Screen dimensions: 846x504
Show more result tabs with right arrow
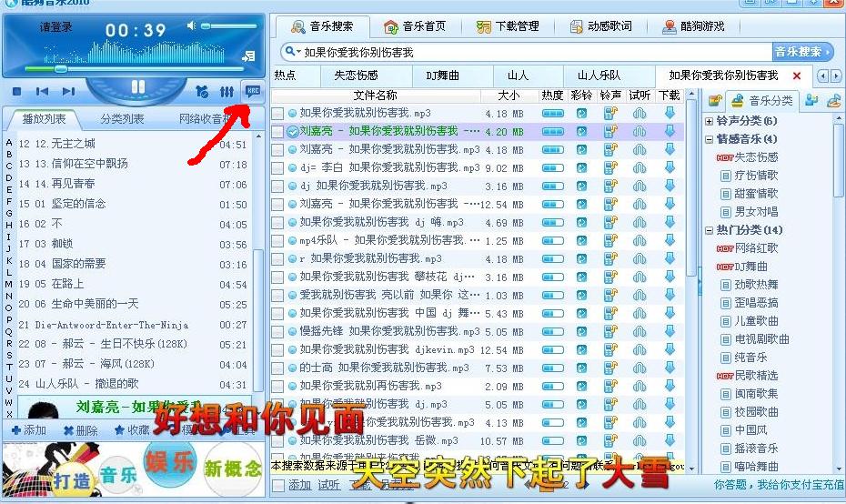click(835, 76)
